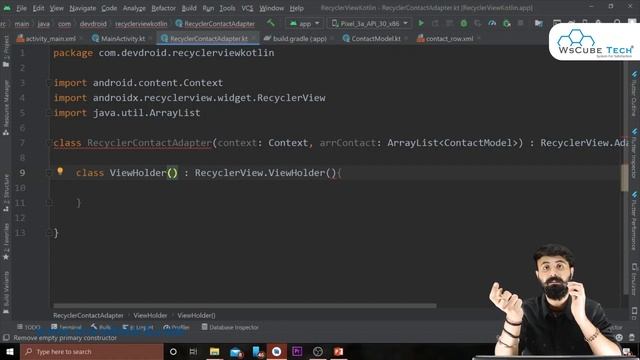Open the Flutter Outline side panel
This screenshot has width=640, height=360.
tap(634, 94)
